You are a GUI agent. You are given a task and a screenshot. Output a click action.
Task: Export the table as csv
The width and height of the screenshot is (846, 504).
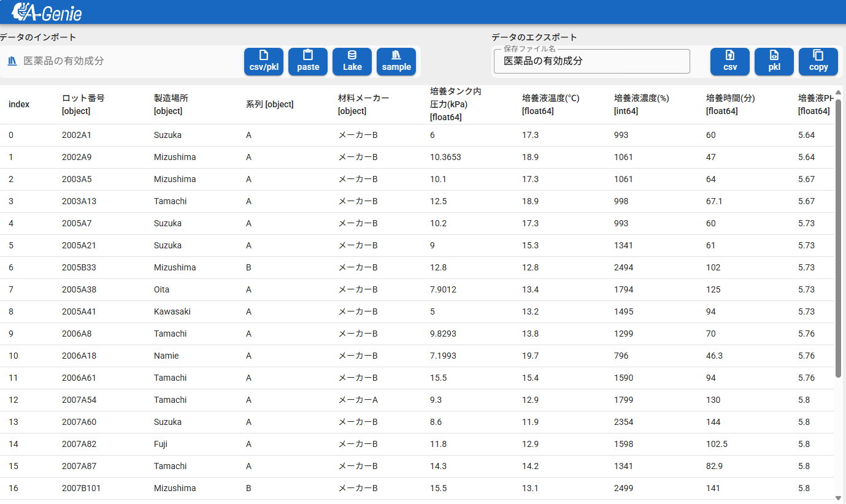click(730, 61)
